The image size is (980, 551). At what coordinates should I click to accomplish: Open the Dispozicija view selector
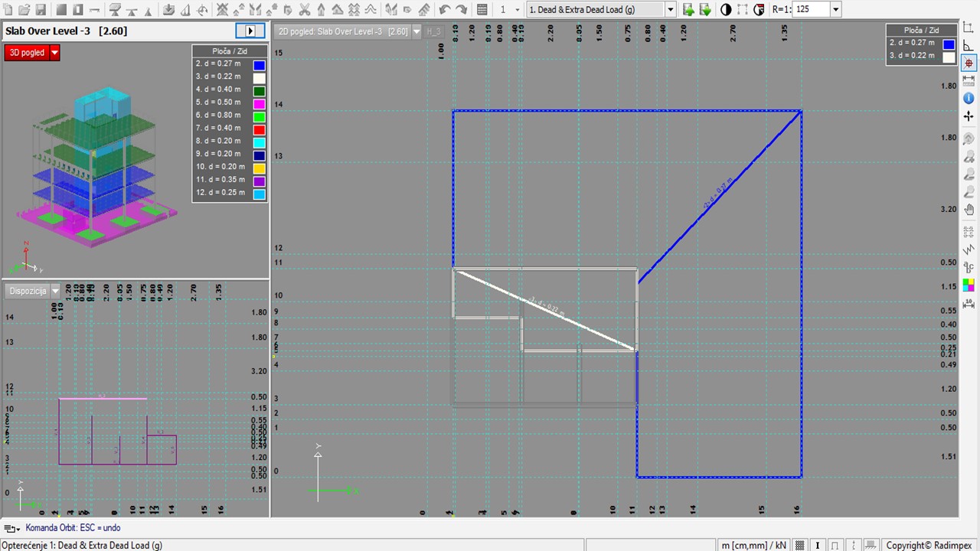tap(55, 291)
